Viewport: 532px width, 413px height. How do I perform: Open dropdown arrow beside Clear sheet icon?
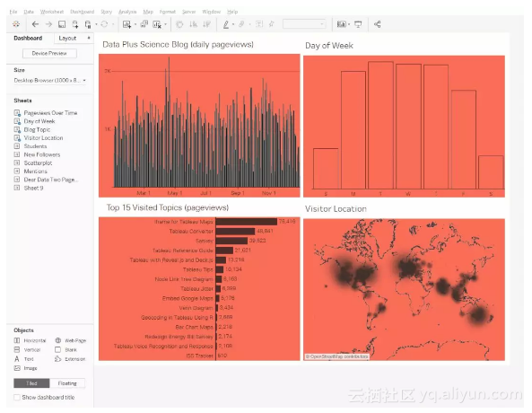pyautogui.click(x=166, y=24)
